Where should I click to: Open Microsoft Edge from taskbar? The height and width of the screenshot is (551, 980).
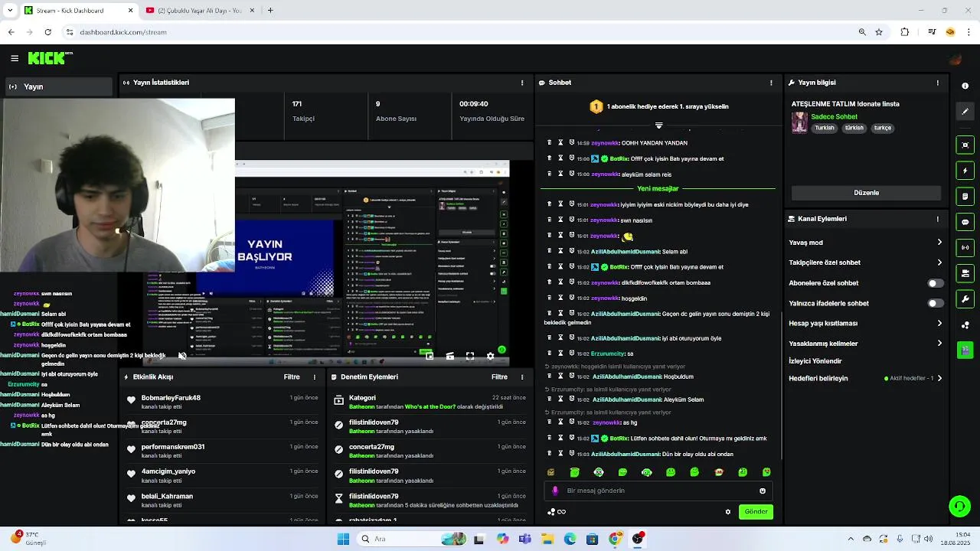pyautogui.click(x=570, y=539)
